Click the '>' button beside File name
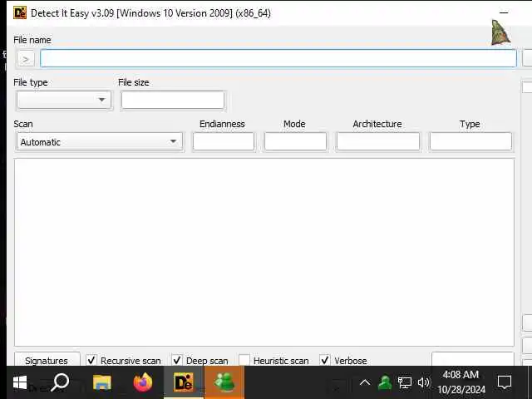This screenshot has height=399, width=532. [x=26, y=59]
